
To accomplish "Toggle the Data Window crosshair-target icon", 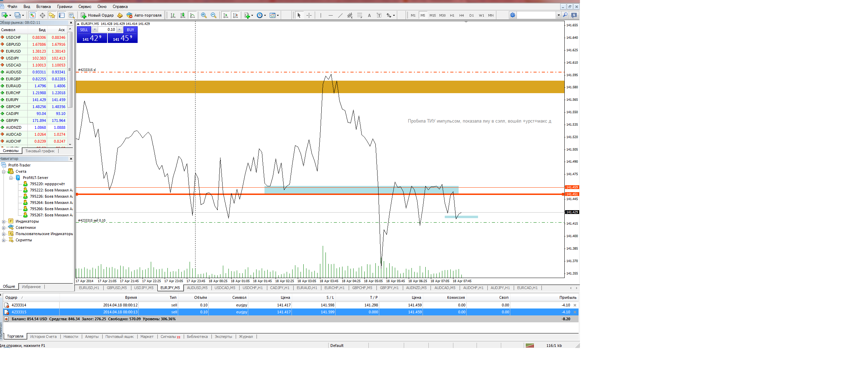I will (x=42, y=15).
